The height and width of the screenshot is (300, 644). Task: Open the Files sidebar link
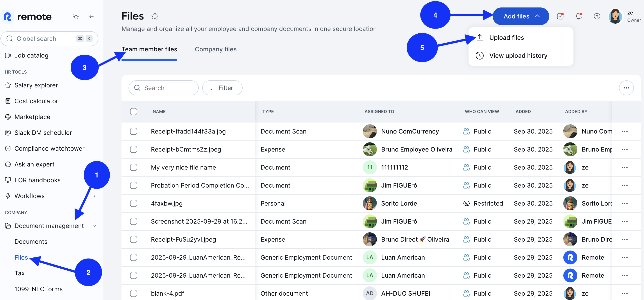(21, 257)
